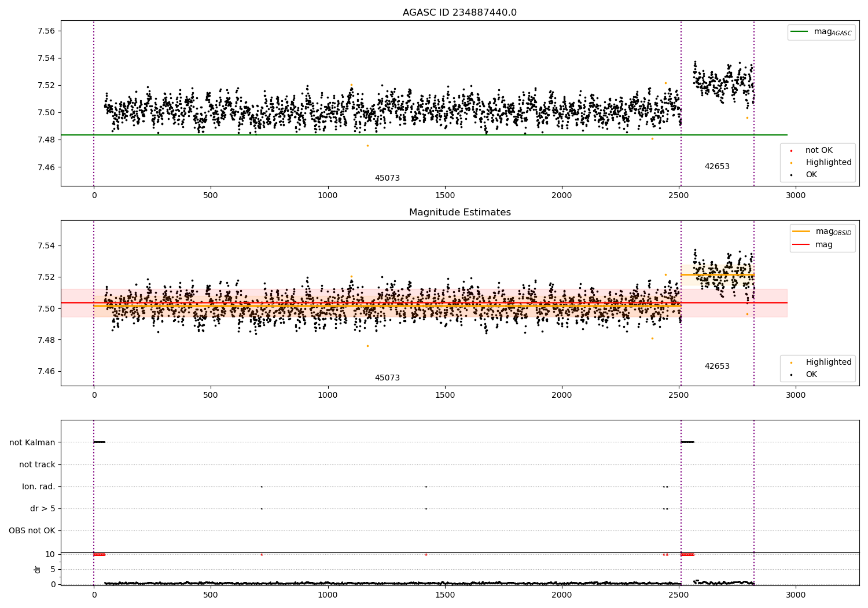Screen dimensions: 868x608
Task: Click the orange mag OBSID segment for obsid 42653
Action: 718,275
